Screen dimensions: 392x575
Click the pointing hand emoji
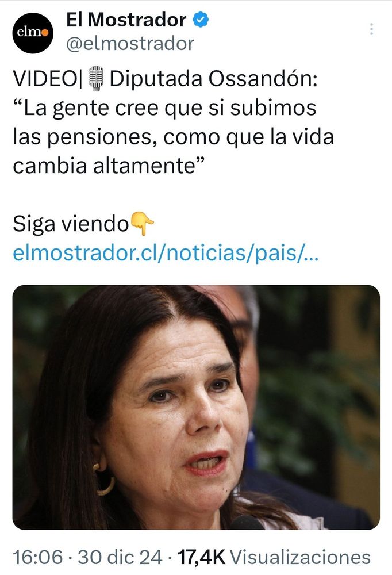pos(143,223)
